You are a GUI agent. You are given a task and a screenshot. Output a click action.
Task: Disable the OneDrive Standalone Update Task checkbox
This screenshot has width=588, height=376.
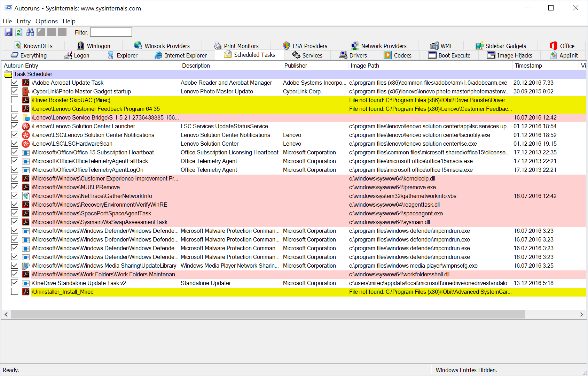(x=15, y=283)
